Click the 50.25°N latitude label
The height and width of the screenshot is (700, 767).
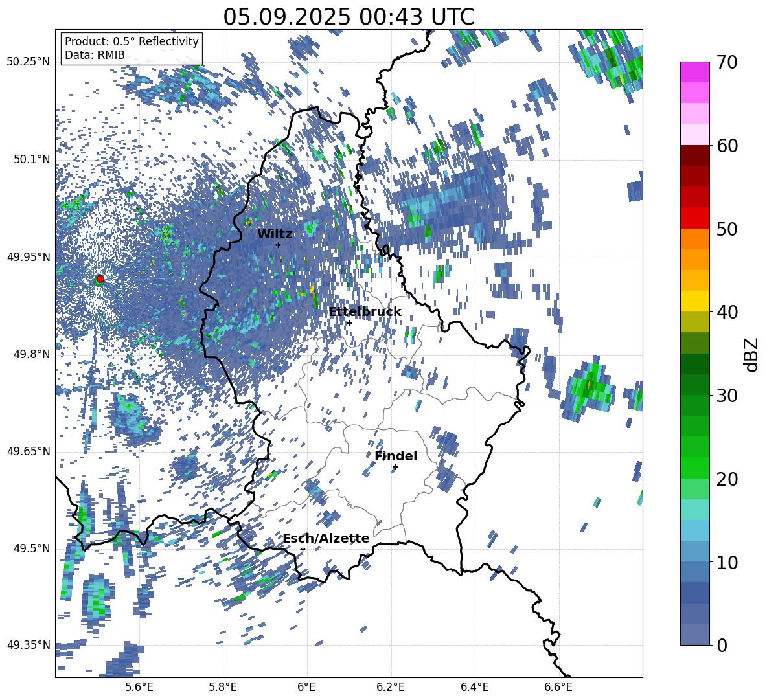[29, 62]
